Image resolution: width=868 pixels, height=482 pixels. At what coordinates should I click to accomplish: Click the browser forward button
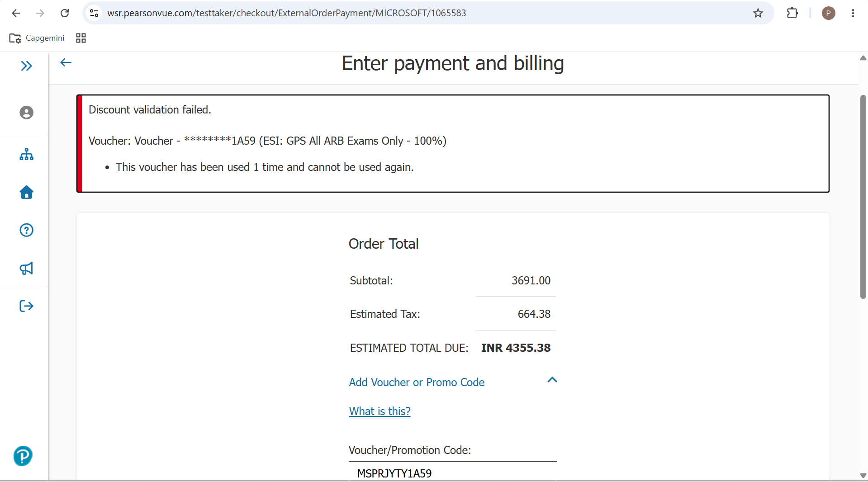(x=40, y=13)
